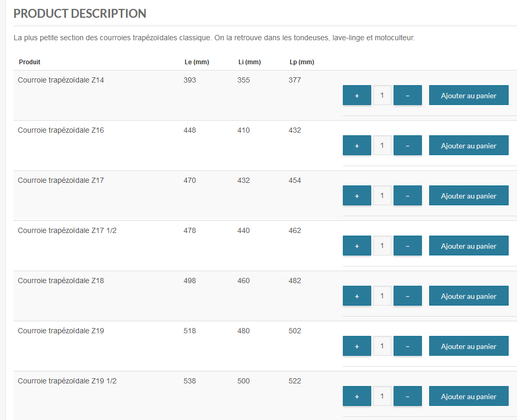Reduce quantity for Z17 1/2 belt

(407, 246)
